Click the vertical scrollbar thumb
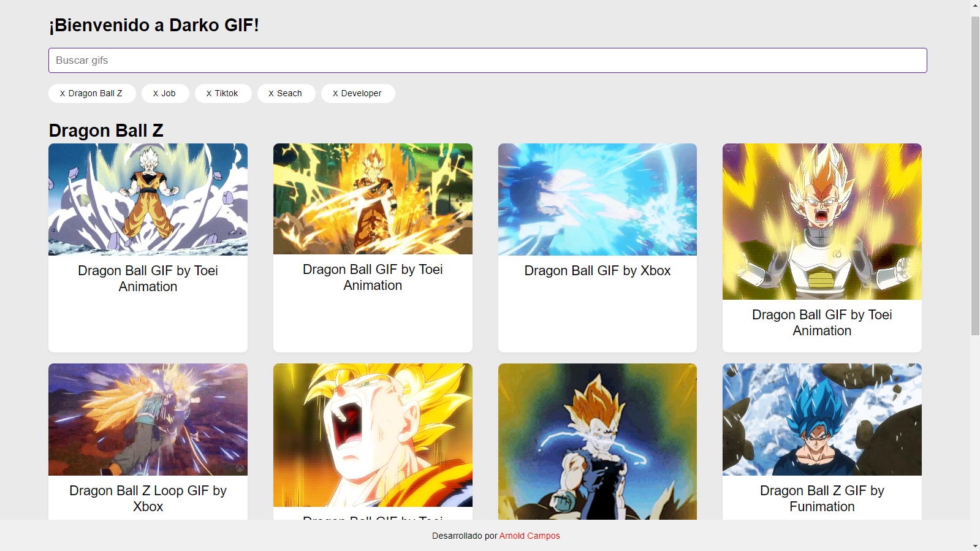This screenshot has height=551, width=980. pyautogui.click(x=975, y=176)
